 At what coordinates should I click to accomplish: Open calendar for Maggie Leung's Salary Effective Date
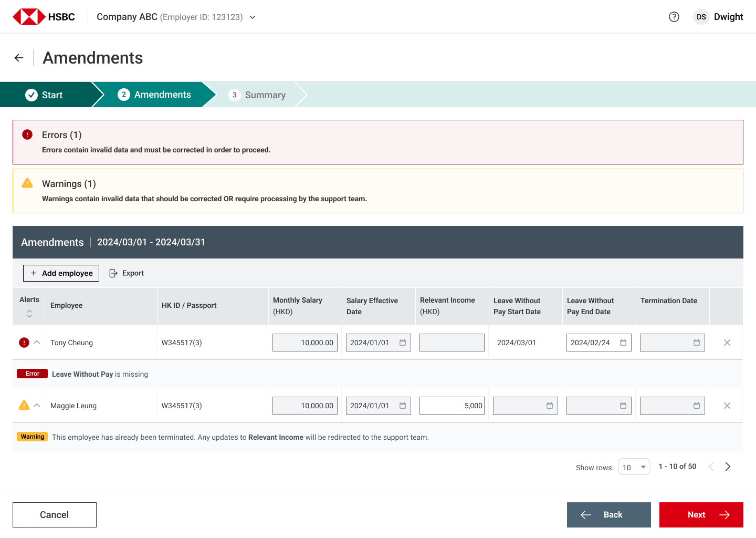(403, 406)
